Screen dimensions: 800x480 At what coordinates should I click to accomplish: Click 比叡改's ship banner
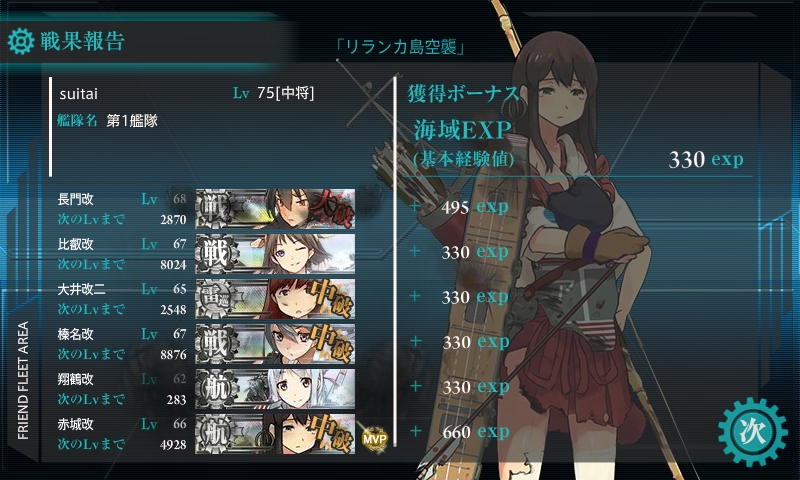point(275,254)
